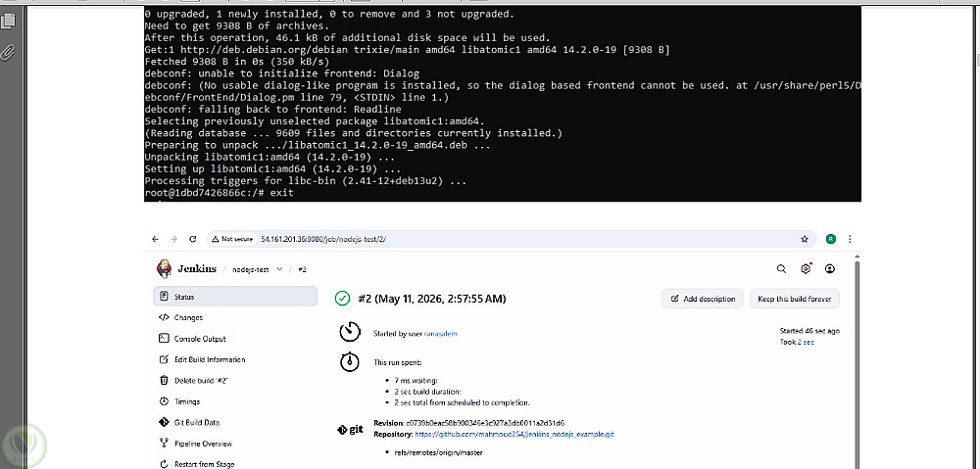Open the browser three-dot menu

click(850, 239)
